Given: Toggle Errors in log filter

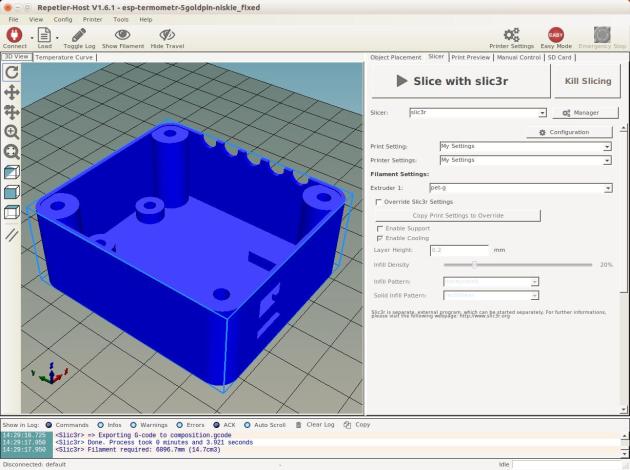Looking at the screenshot, I should click(x=179, y=425).
